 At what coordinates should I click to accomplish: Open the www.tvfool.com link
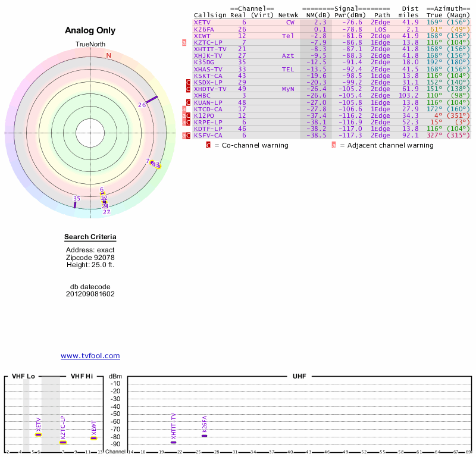90,356
